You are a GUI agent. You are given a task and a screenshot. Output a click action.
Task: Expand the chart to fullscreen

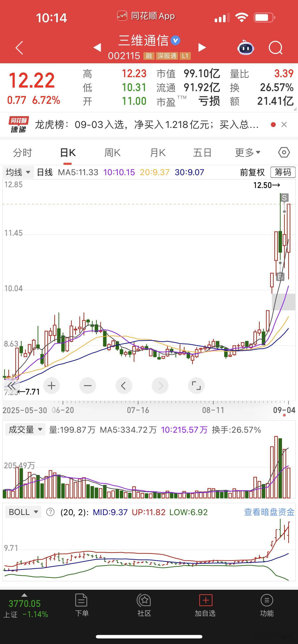pos(196,386)
